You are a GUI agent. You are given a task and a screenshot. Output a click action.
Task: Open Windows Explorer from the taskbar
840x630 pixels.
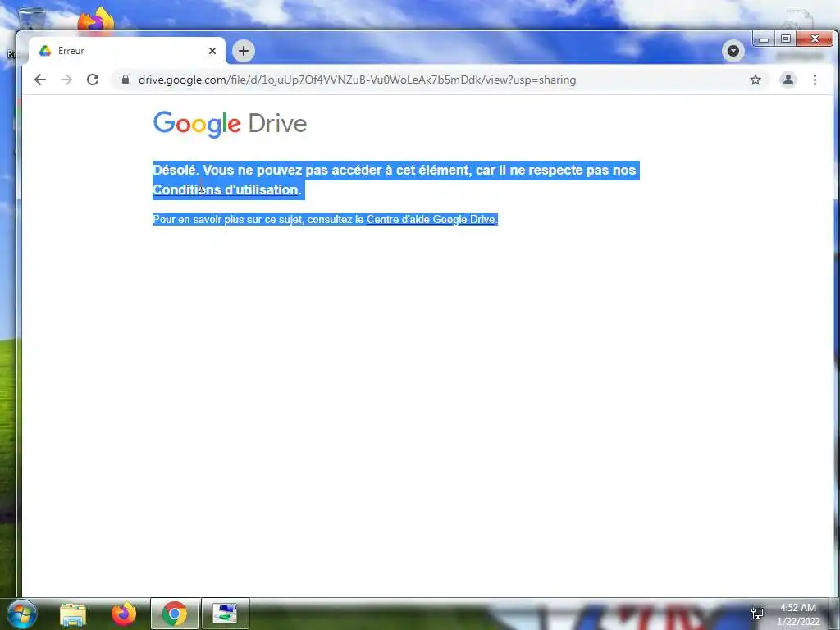[x=73, y=614]
